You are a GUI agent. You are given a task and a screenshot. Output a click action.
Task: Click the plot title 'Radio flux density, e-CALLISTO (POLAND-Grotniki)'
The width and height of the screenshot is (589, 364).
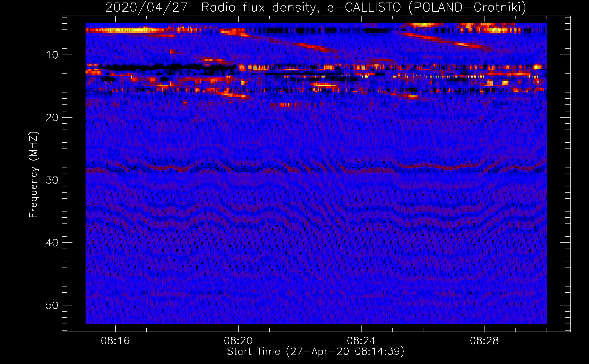(363, 8)
